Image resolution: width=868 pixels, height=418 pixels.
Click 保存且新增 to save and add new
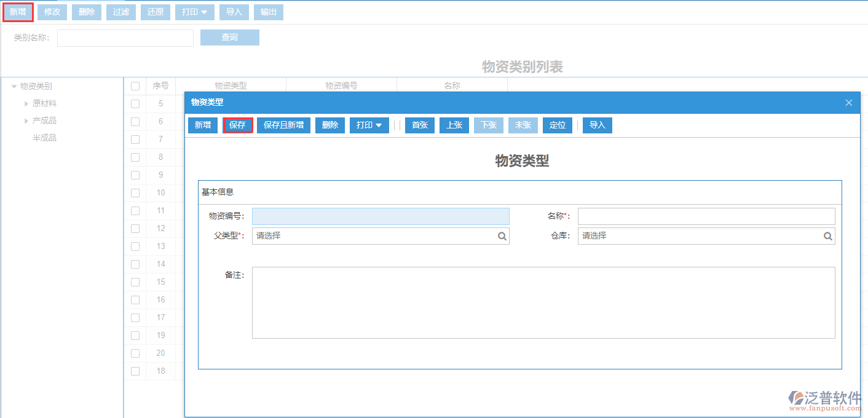(x=283, y=125)
